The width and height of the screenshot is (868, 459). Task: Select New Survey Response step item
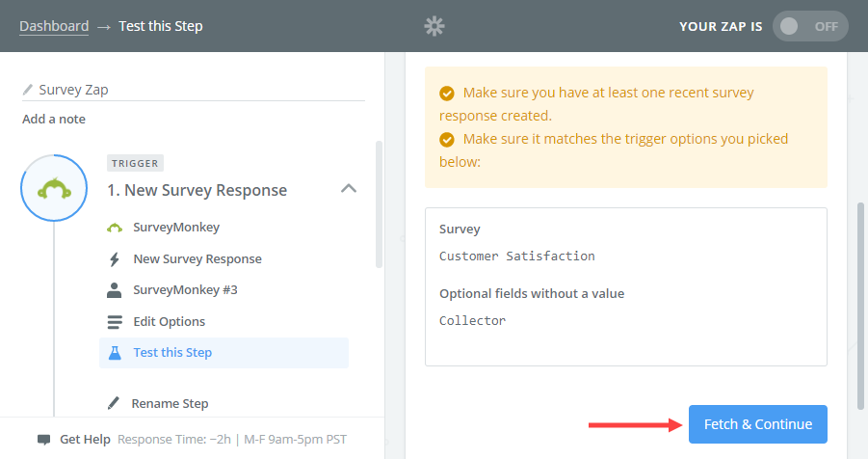click(197, 258)
